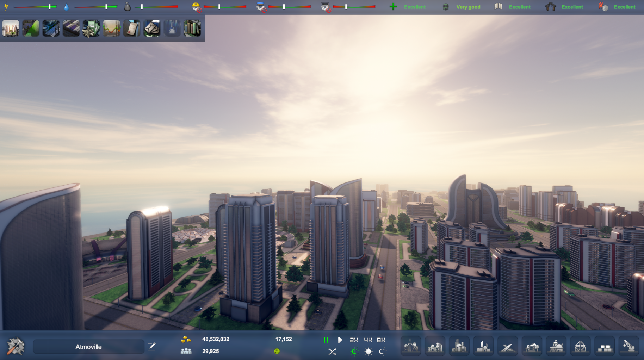The width and height of the screenshot is (644, 360).
Task: Set game speed to 2X
Action: 354,340
